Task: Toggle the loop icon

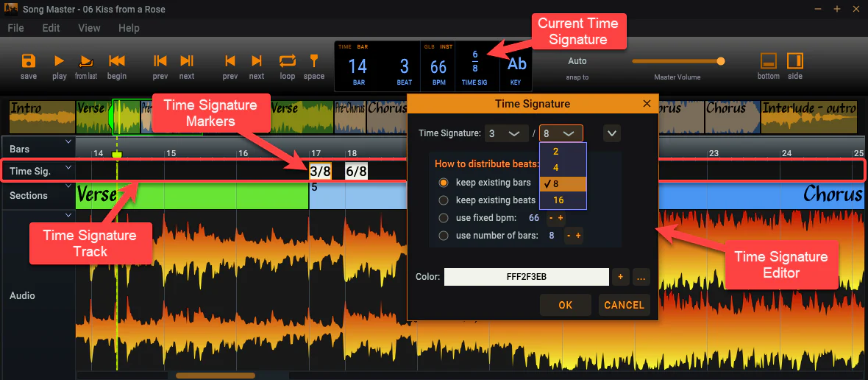Action: click(288, 61)
